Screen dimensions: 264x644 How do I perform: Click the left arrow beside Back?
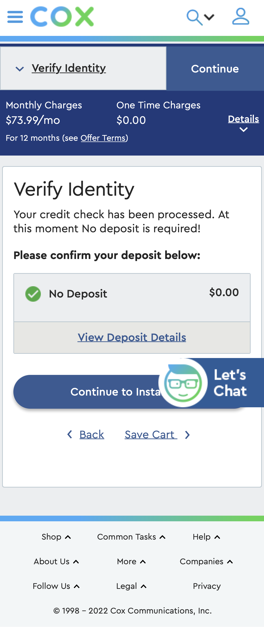coord(70,434)
